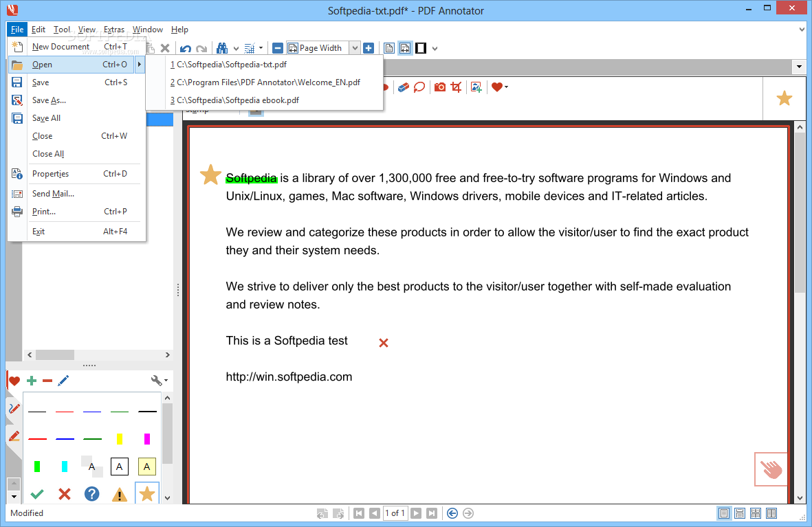Image resolution: width=812 pixels, height=527 pixels.
Task: Select the green check mark stamp
Action: coord(36,494)
